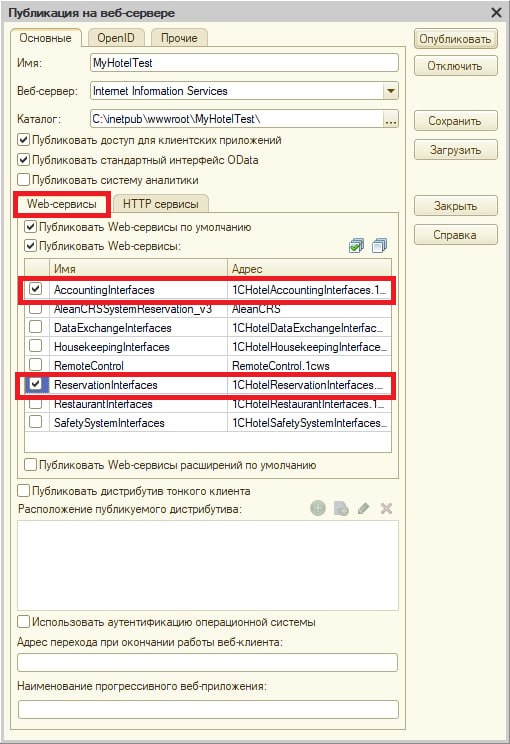Click the Наименование прогрессивного веб-приложения field
Viewport: 510px width, 744px height.
(x=208, y=710)
